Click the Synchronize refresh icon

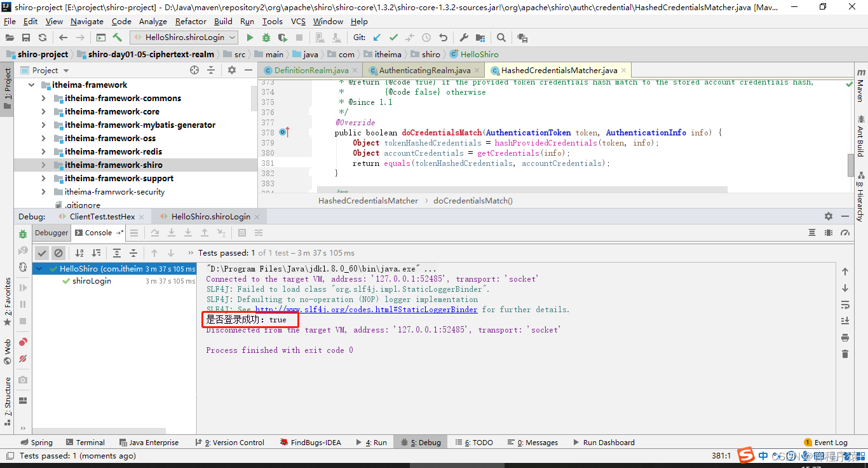[43, 38]
